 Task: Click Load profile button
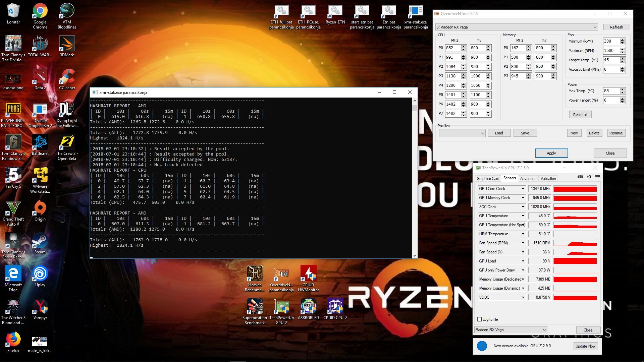499,133
